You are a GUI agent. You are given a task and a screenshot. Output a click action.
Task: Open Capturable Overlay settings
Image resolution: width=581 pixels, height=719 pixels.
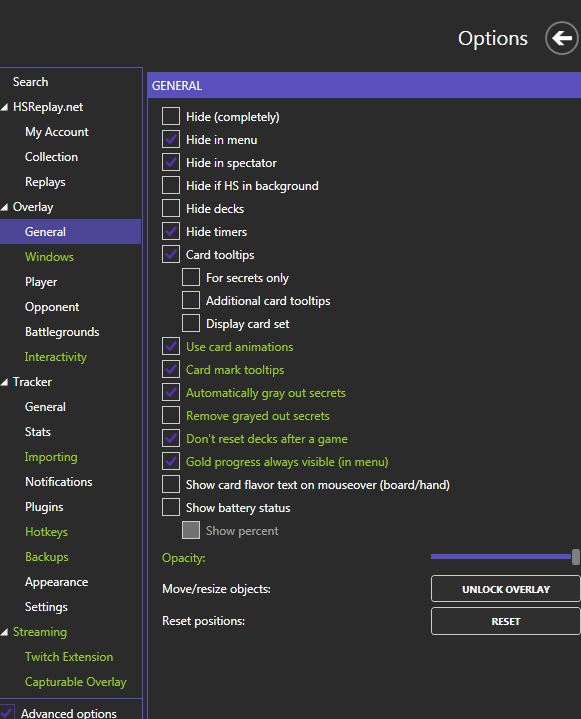(76, 682)
